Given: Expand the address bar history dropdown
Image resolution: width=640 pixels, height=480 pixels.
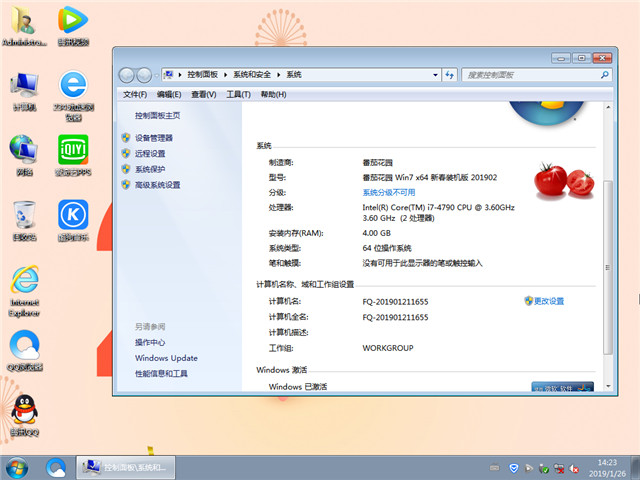Looking at the screenshot, I should point(435,75).
